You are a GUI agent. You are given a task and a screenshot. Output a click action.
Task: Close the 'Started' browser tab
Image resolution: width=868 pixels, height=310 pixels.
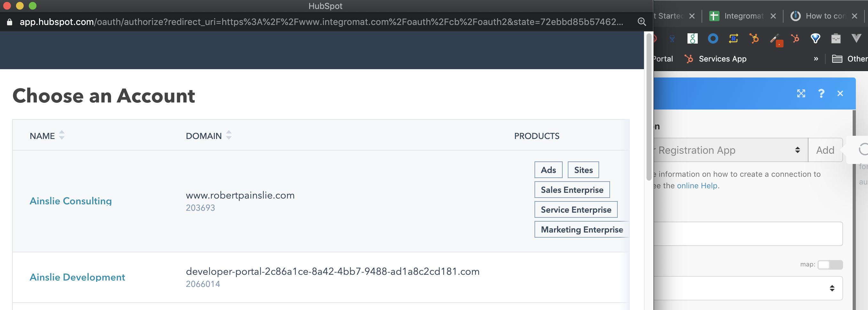click(692, 16)
